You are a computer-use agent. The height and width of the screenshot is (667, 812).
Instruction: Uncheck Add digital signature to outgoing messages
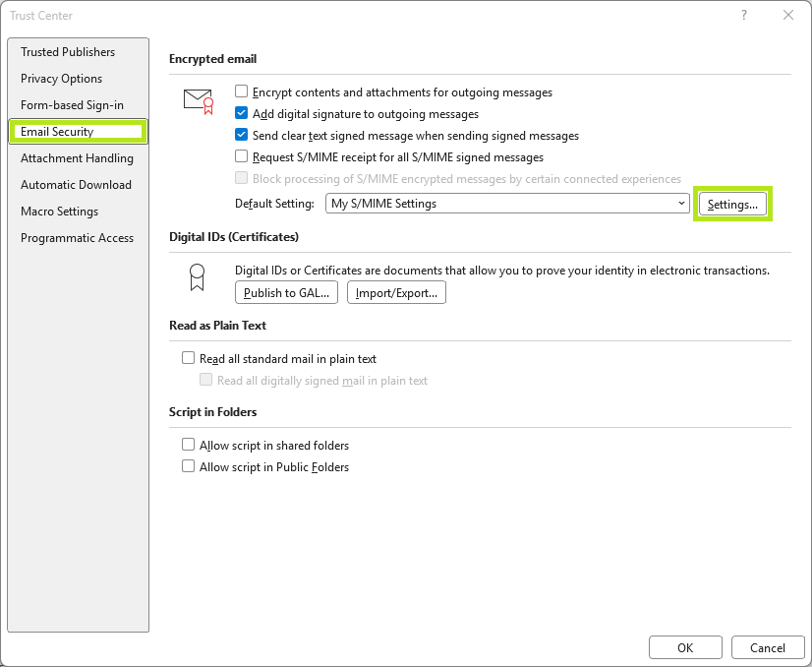pos(242,113)
